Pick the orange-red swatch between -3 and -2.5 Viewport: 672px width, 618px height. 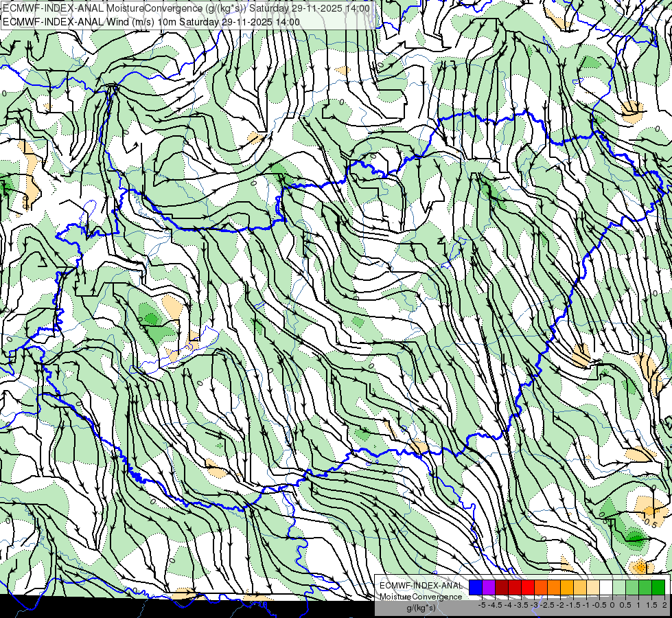541,588
